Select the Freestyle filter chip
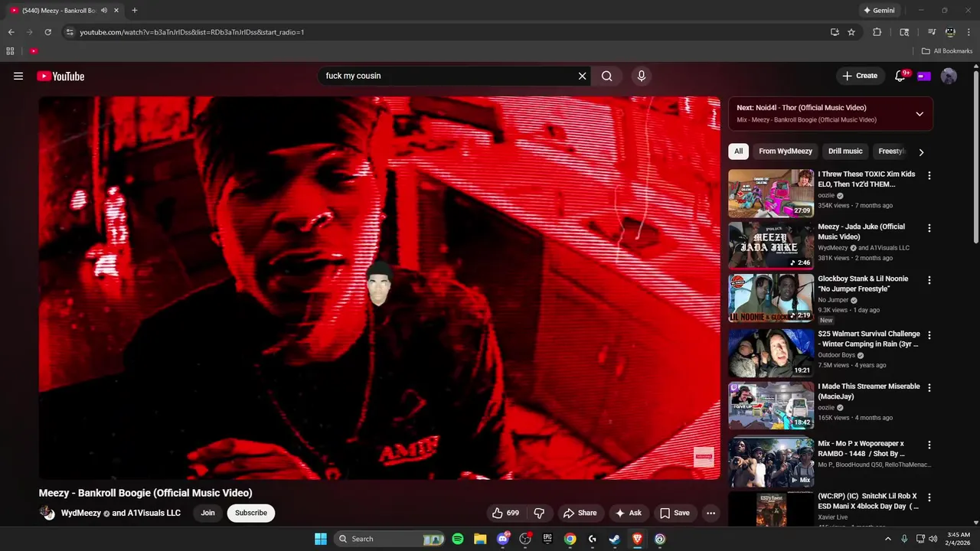This screenshot has width=980, height=551. [890, 152]
